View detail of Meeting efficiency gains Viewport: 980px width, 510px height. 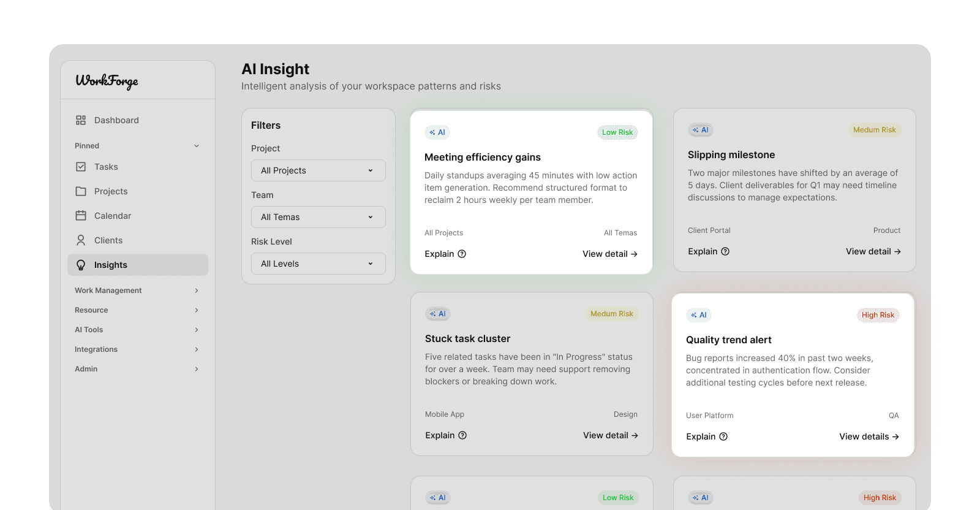click(610, 254)
